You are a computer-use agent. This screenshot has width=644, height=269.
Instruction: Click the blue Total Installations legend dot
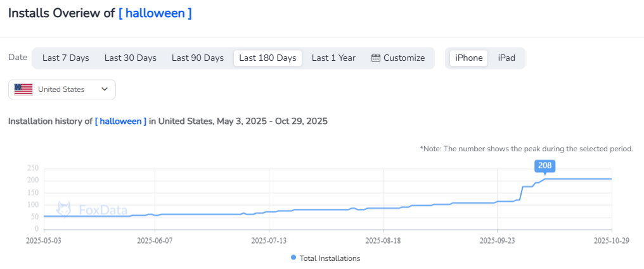pyautogui.click(x=293, y=258)
